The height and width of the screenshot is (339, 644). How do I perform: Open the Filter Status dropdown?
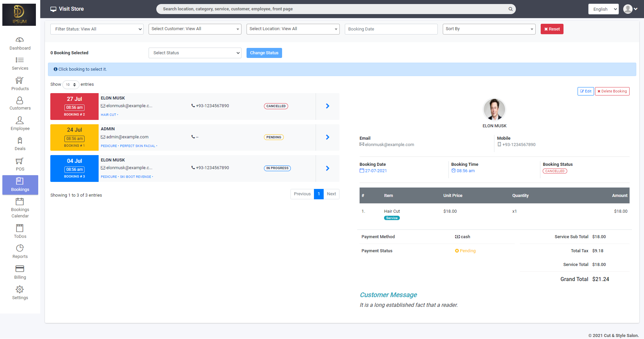tap(97, 29)
